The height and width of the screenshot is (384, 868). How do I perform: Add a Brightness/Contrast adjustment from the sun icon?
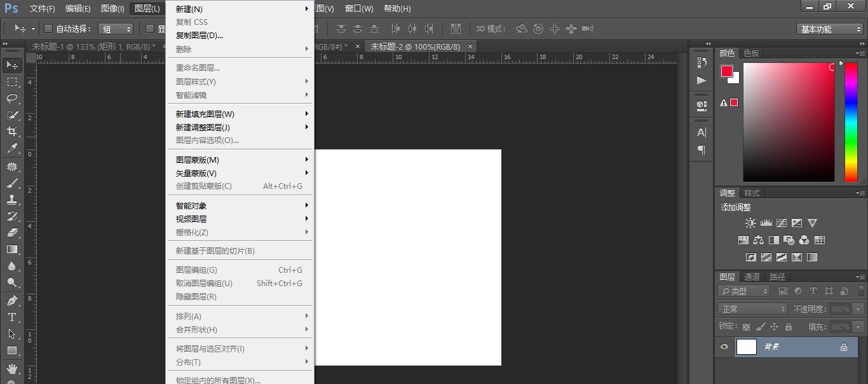tap(750, 223)
